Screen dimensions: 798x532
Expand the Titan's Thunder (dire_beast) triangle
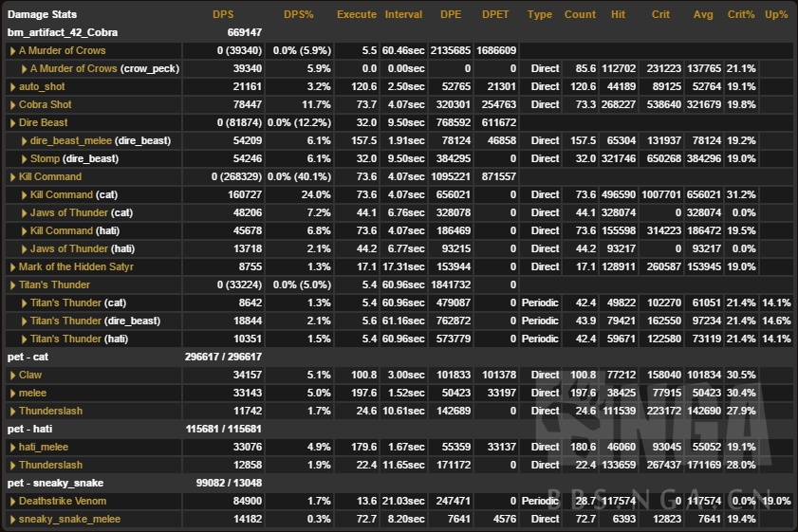(24, 321)
